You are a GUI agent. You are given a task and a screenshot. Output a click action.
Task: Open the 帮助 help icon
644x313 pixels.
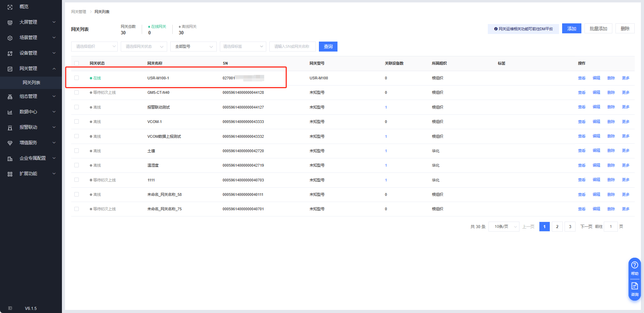634,265
